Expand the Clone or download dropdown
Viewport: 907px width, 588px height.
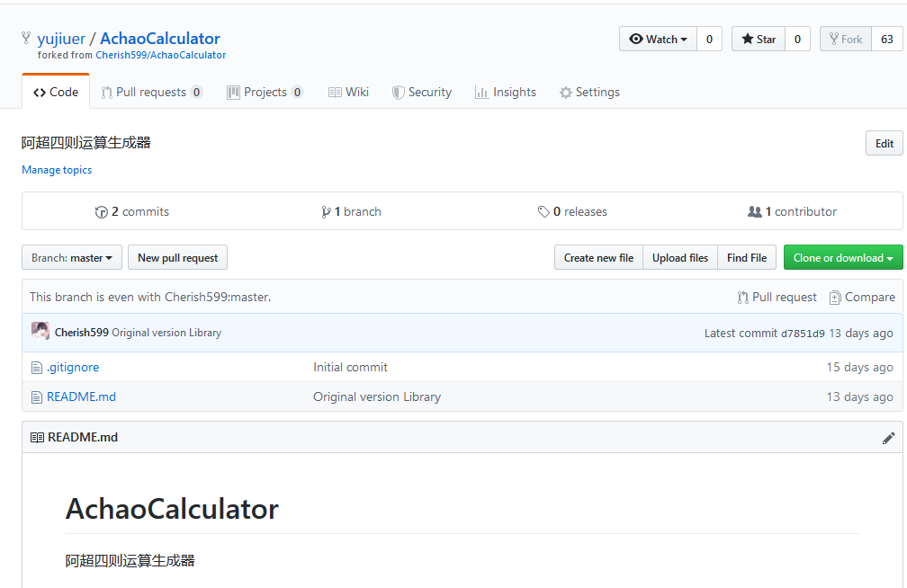tap(843, 257)
